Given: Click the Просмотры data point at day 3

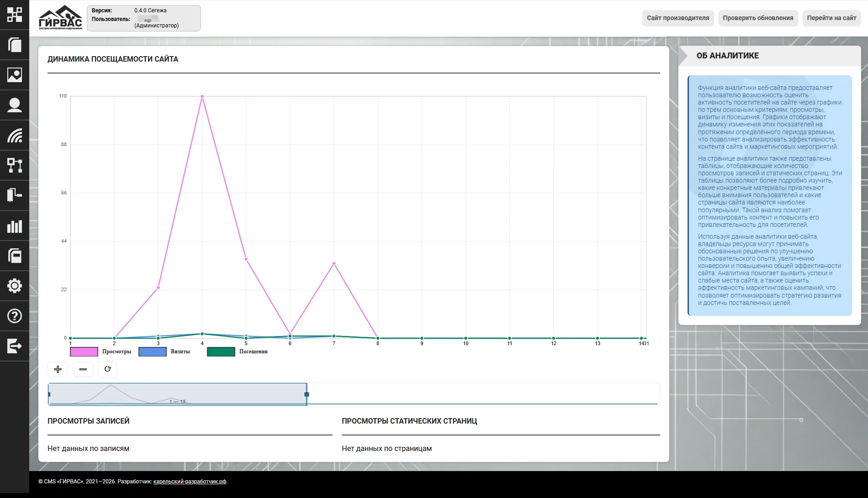Looking at the screenshot, I should [x=158, y=288].
